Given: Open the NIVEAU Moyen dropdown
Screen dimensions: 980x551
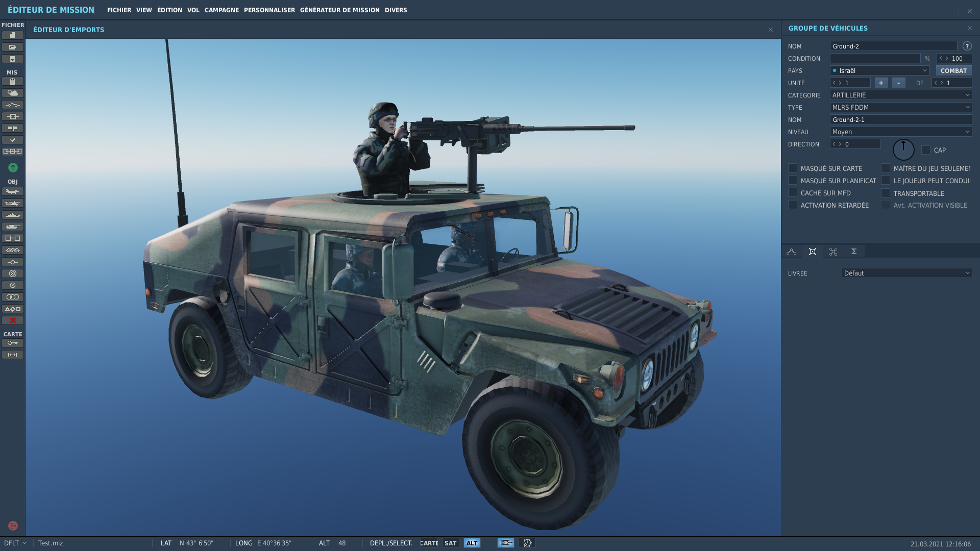Looking at the screenshot, I should (901, 132).
